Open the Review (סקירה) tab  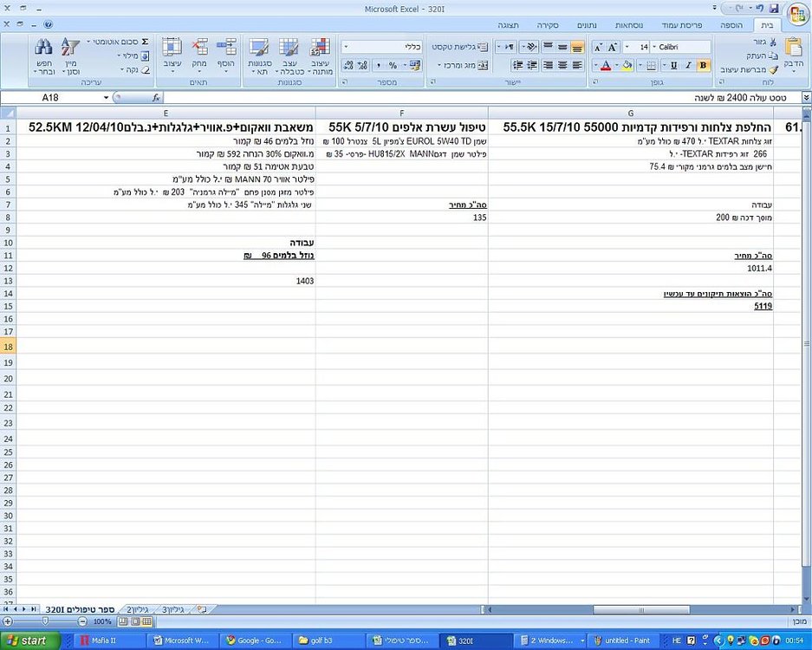(548, 25)
